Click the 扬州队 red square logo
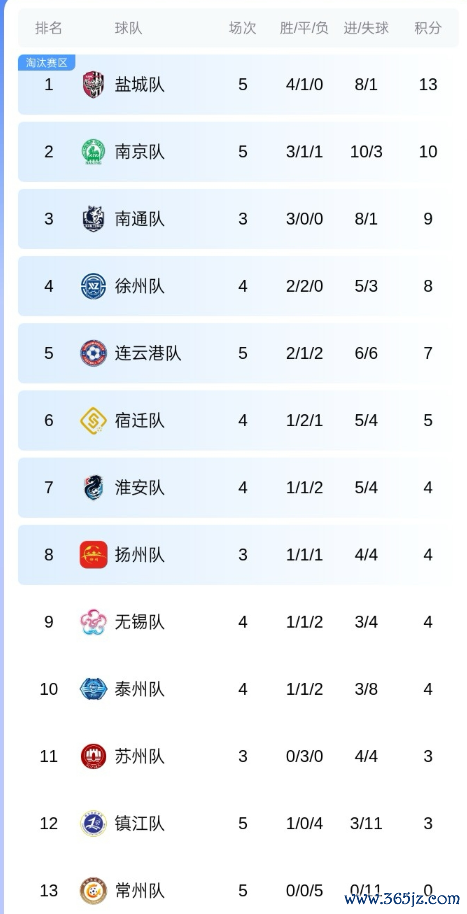The width and height of the screenshot is (467, 914). click(93, 555)
